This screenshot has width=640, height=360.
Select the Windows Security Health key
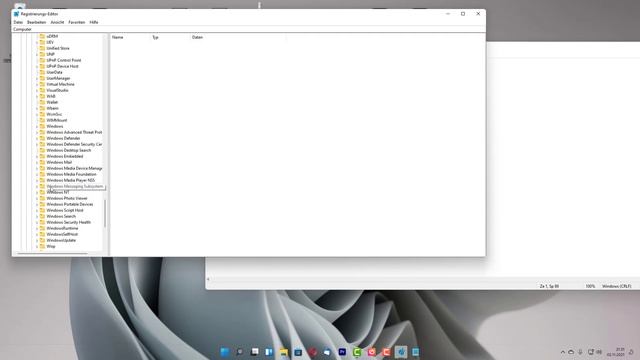[69, 222]
